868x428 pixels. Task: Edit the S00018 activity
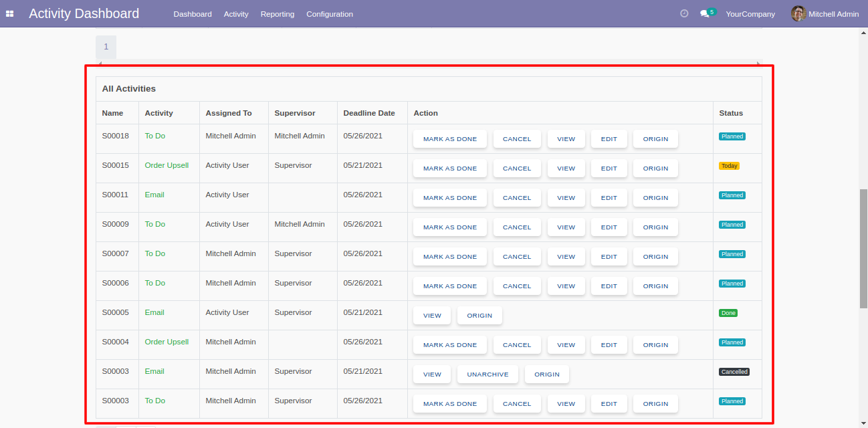(x=609, y=139)
